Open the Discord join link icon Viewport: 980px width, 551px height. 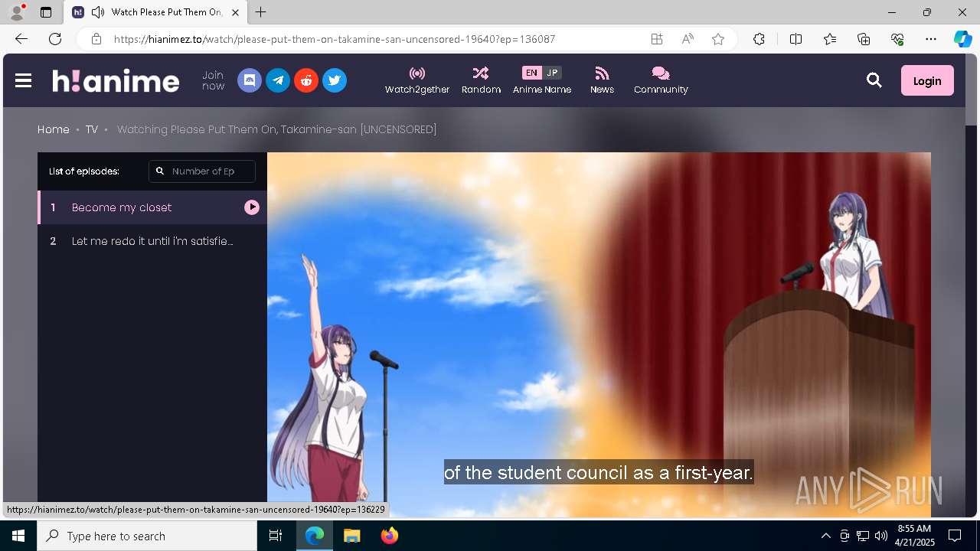250,80
